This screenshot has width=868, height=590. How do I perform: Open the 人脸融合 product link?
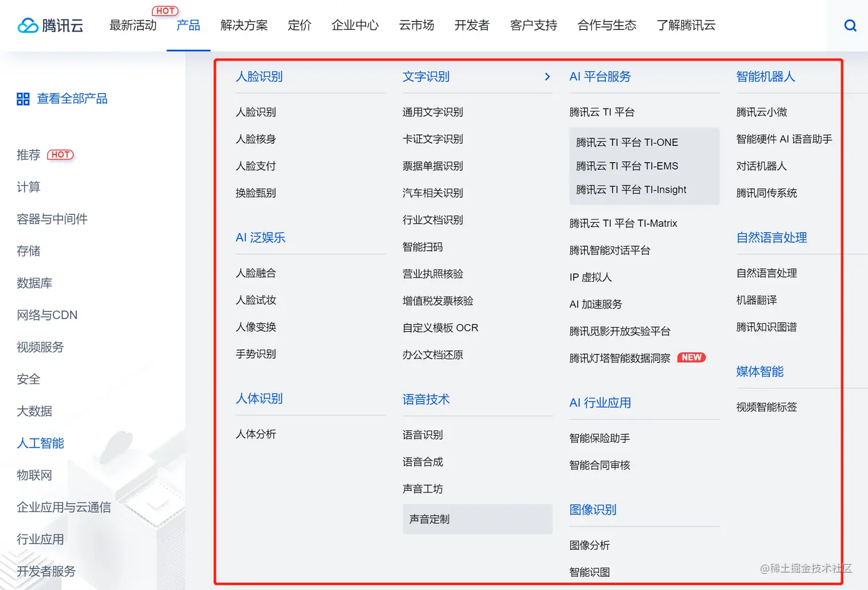pyautogui.click(x=255, y=273)
